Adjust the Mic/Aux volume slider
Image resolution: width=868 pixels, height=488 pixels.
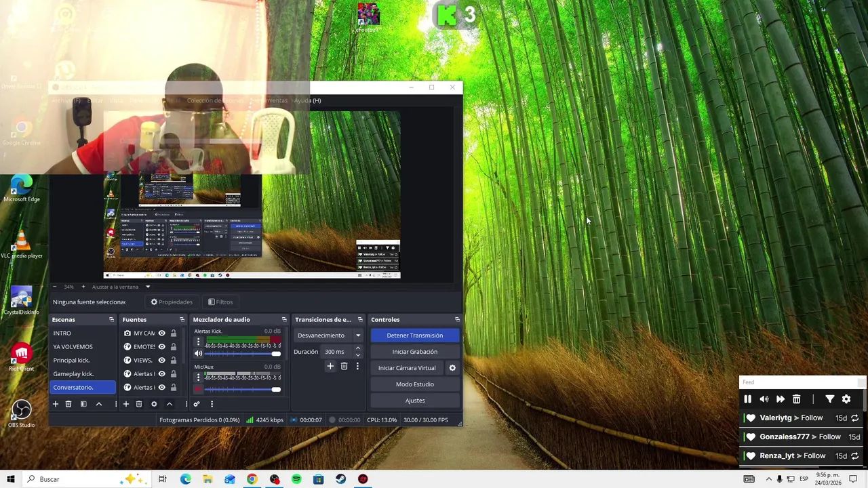(243, 390)
